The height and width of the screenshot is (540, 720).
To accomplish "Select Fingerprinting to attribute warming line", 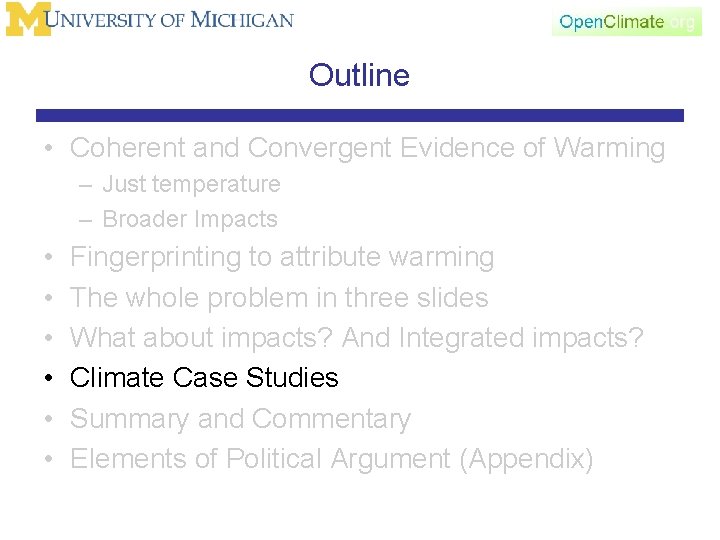I will pos(282,257).
